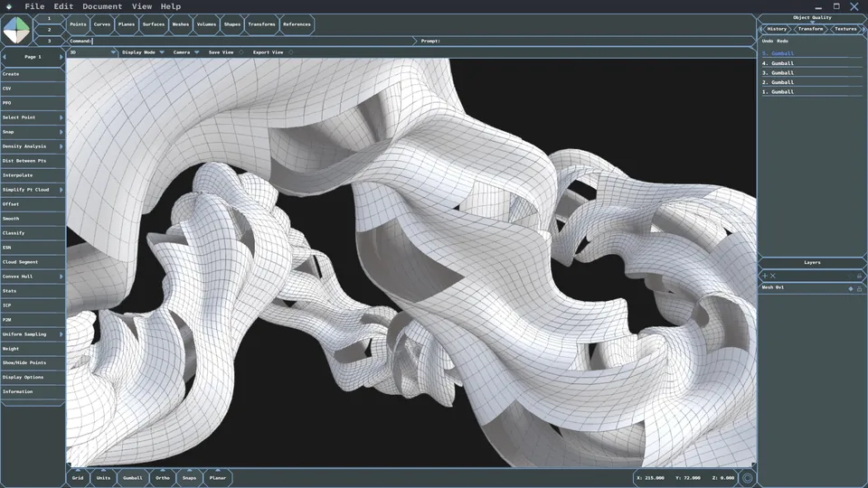Screen dimensions: 868x488
Task: Click the circular target icon beside coordinates
Action: point(748,478)
